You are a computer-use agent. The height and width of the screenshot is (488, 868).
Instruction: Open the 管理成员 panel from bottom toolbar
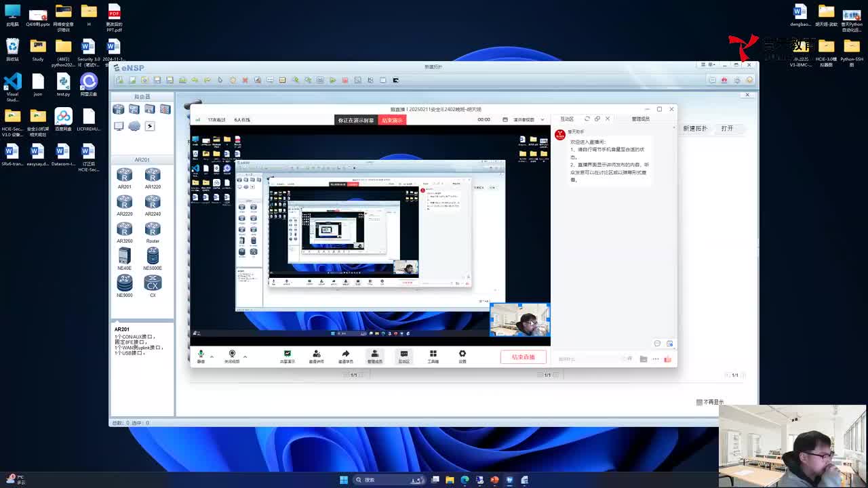pos(374,356)
